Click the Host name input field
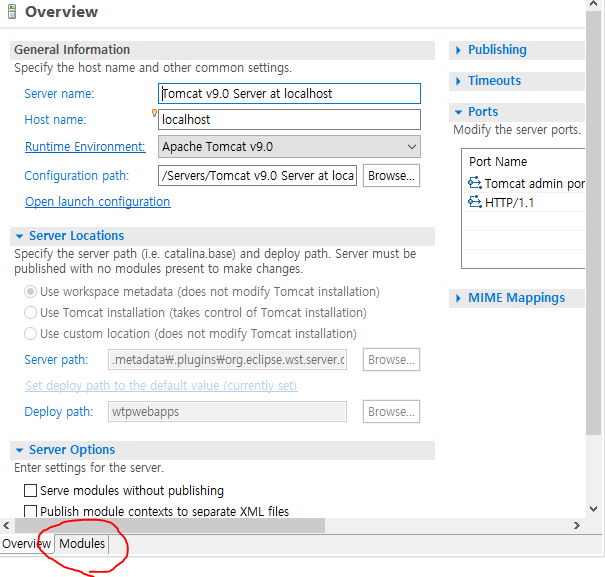This screenshot has height=577, width=605. pos(289,120)
